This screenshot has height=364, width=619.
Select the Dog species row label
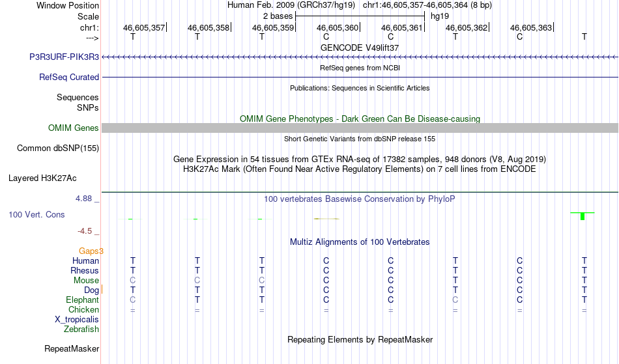91,290
